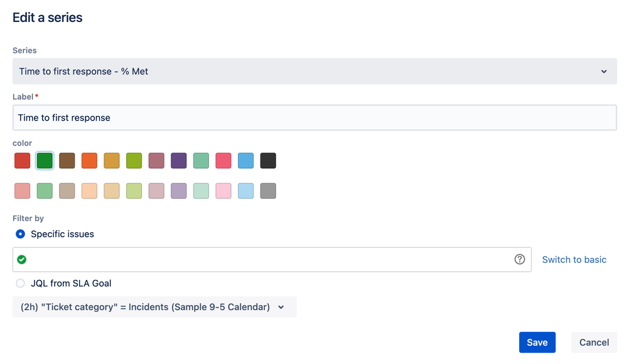Expand the chevron on the Series field
This screenshot has height=364, width=627.
click(x=604, y=71)
